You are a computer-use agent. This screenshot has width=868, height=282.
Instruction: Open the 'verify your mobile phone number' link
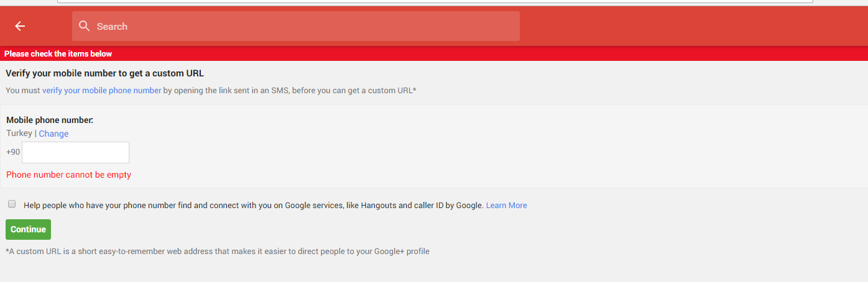tap(102, 90)
